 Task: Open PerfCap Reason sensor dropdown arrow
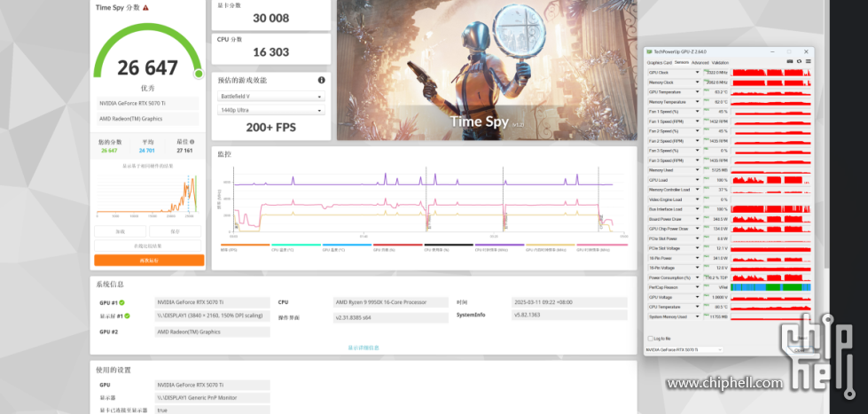(x=699, y=287)
